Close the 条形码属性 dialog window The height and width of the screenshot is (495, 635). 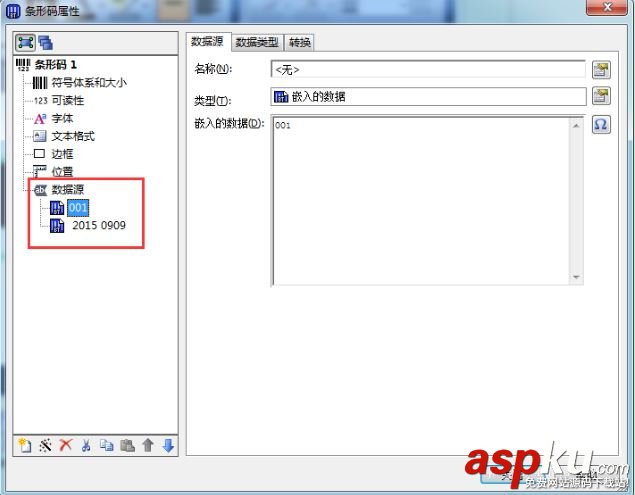pos(607,7)
